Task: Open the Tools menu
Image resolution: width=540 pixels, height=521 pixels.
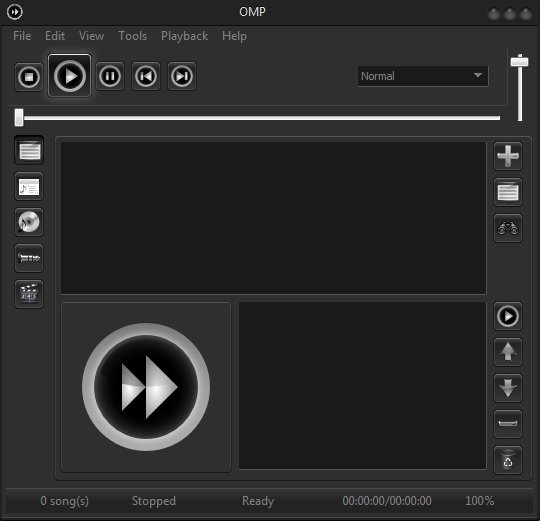Action: [x=133, y=36]
